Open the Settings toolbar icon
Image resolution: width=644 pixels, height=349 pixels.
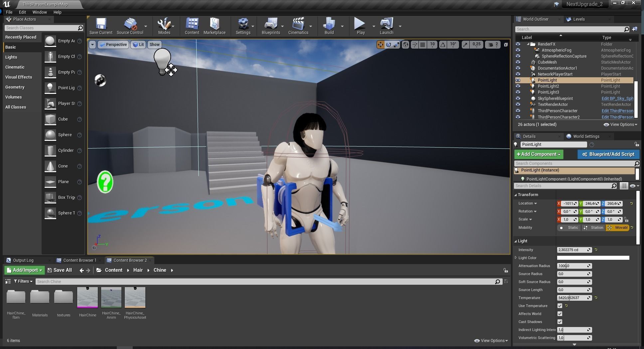pos(243,26)
